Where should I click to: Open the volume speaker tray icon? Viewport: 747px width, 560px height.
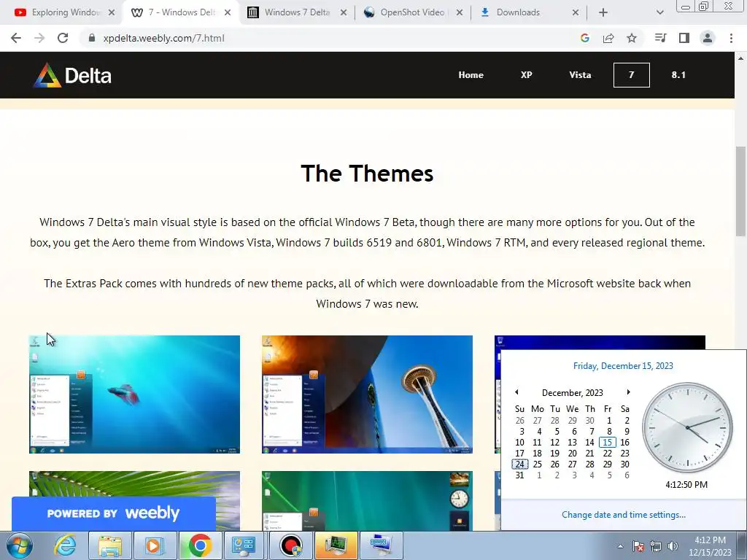click(x=673, y=546)
